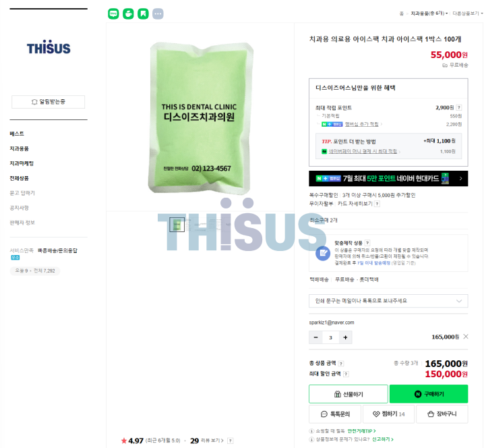The image size is (484, 448).
Task: Toggle 찜하기 heart to wishlist the item
Action: point(389,414)
